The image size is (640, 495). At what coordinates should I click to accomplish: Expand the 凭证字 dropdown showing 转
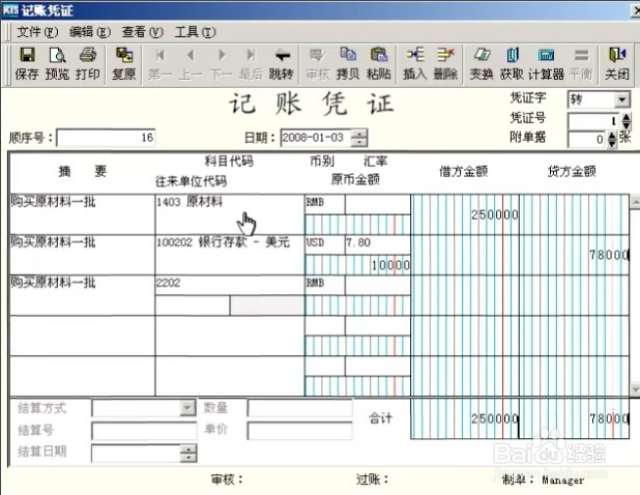[x=622, y=100]
